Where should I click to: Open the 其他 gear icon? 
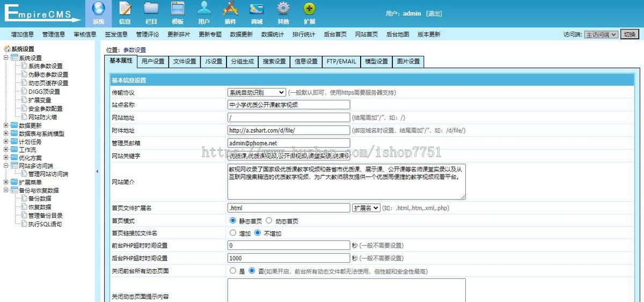(283, 9)
